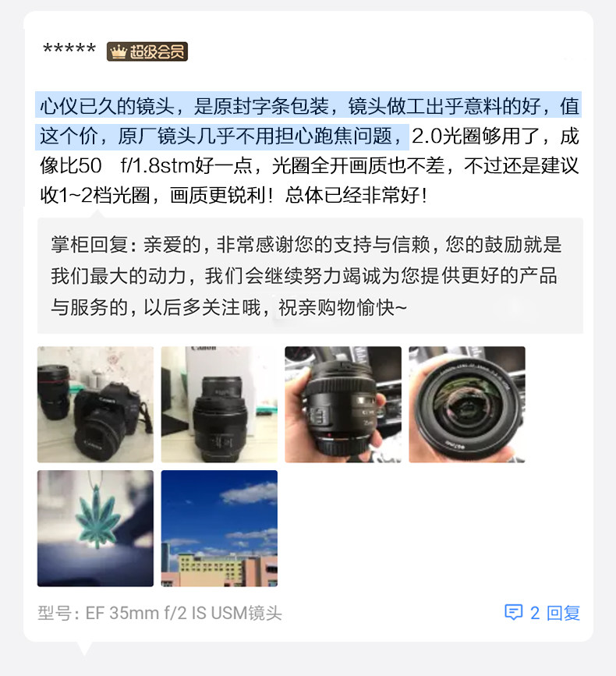Click the super member crown badge
Screen dimensions: 616x676
point(147,51)
